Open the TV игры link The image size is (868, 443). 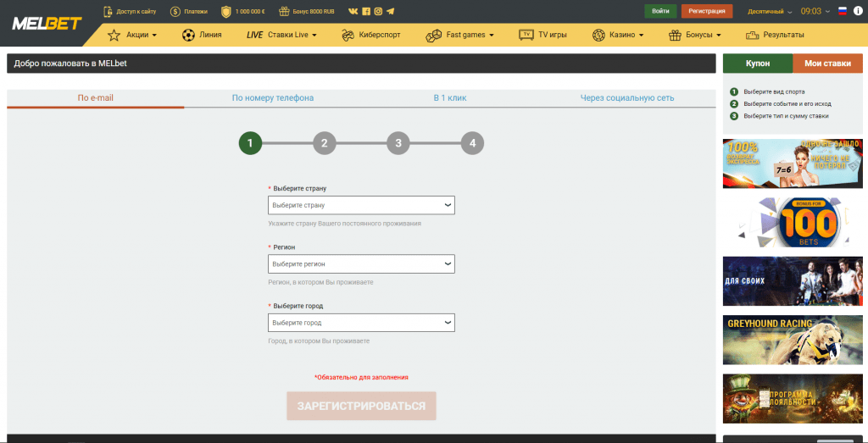tap(553, 35)
